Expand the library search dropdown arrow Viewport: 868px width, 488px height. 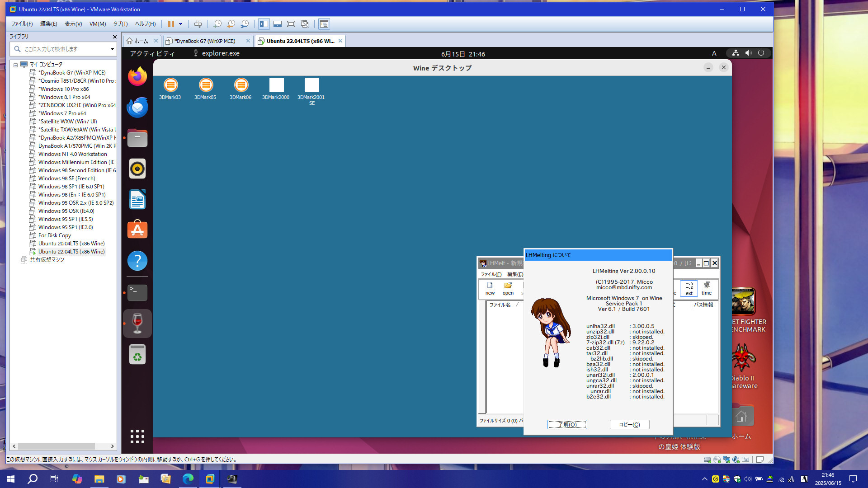click(112, 49)
